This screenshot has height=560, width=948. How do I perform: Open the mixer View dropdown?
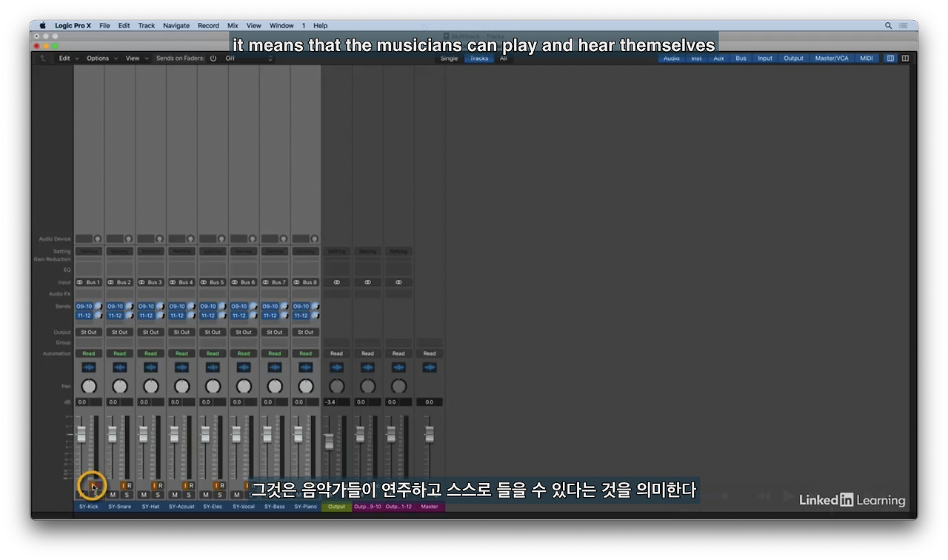136,59
